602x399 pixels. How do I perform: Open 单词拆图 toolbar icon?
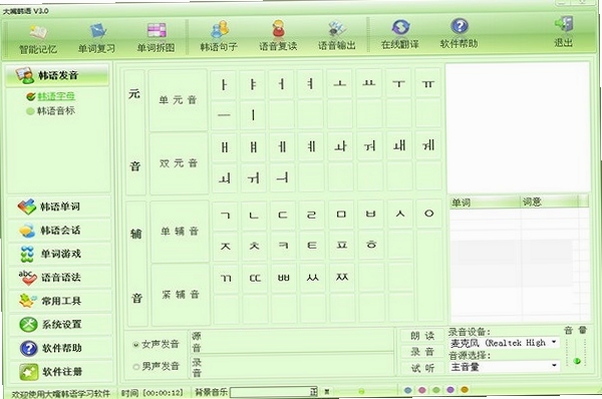(x=156, y=38)
